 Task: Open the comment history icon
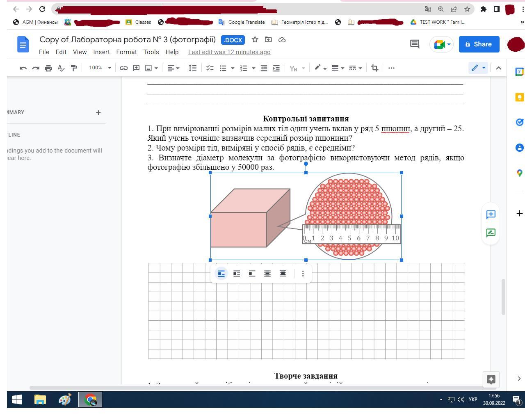415,44
